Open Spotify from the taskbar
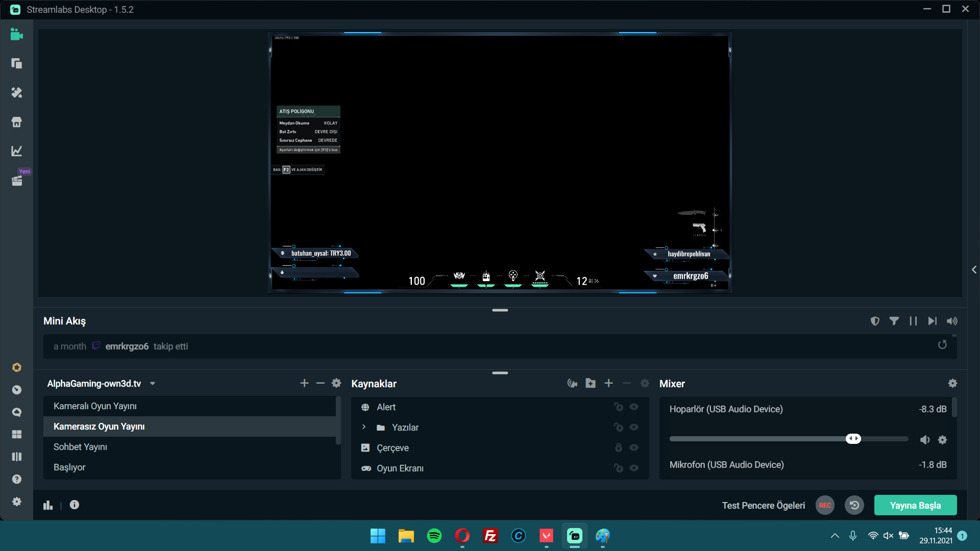Viewport: 980px width, 551px height. (434, 536)
